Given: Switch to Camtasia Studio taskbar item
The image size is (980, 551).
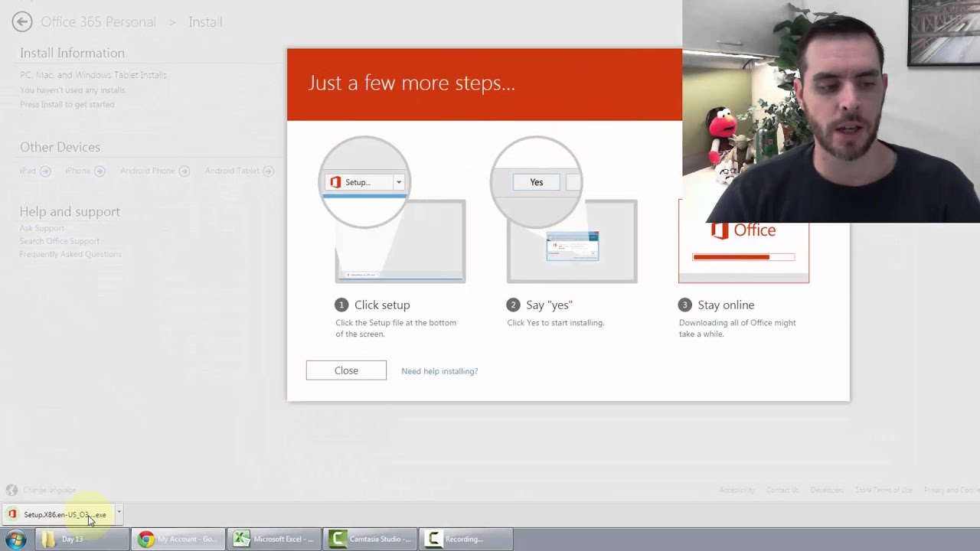Looking at the screenshot, I should 370,540.
